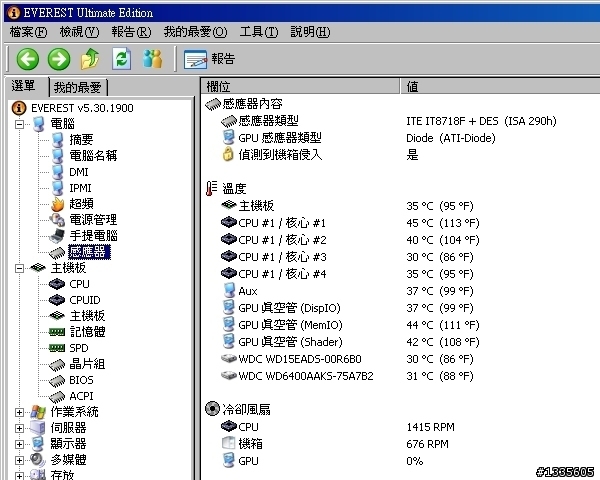Select CPUID in the tree

tap(85, 300)
